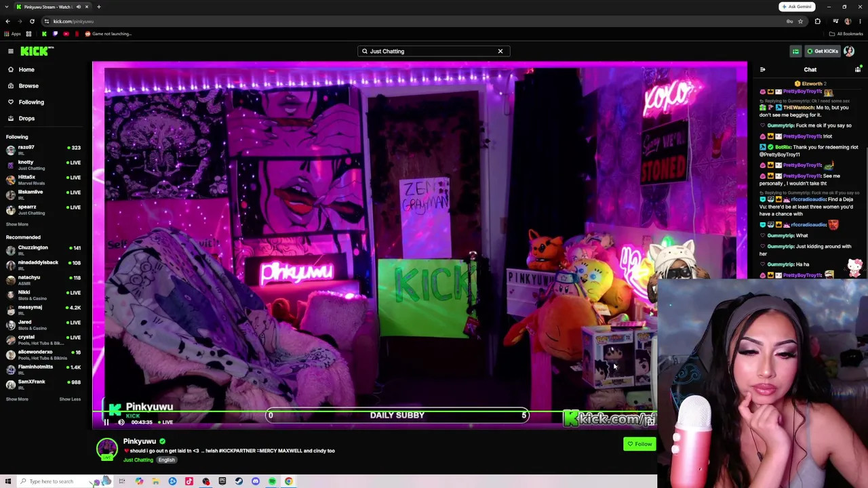The height and width of the screenshot is (488, 868).
Task: Bookmark this page with the star icon
Action: pyautogui.click(x=800, y=21)
